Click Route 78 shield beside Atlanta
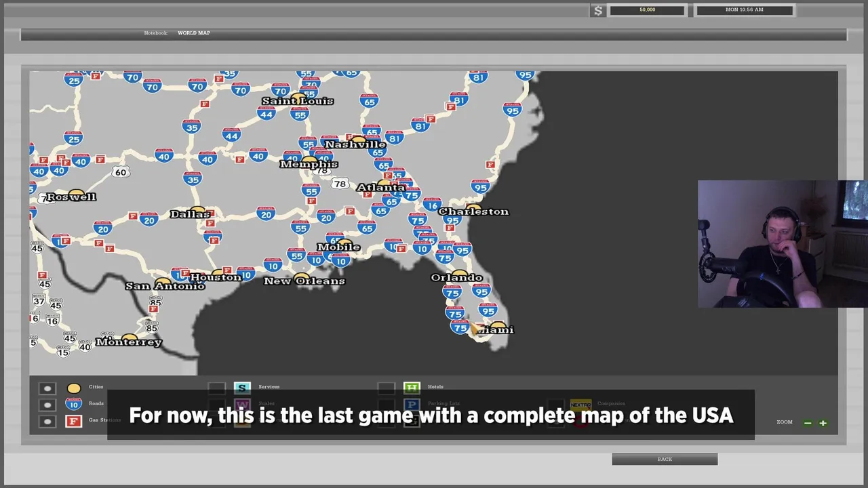The height and width of the screenshot is (488, 868). click(x=340, y=184)
